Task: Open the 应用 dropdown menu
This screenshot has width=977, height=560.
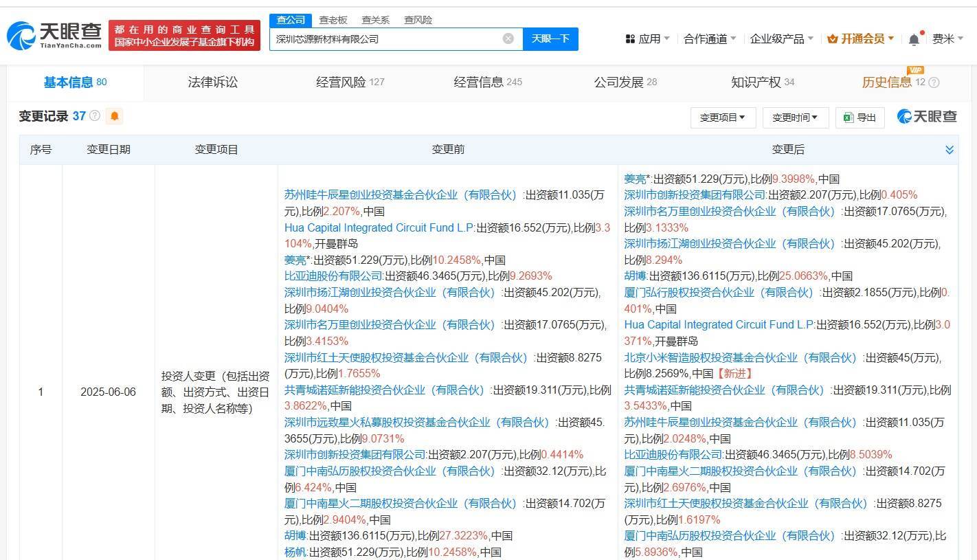Action: click(647, 39)
